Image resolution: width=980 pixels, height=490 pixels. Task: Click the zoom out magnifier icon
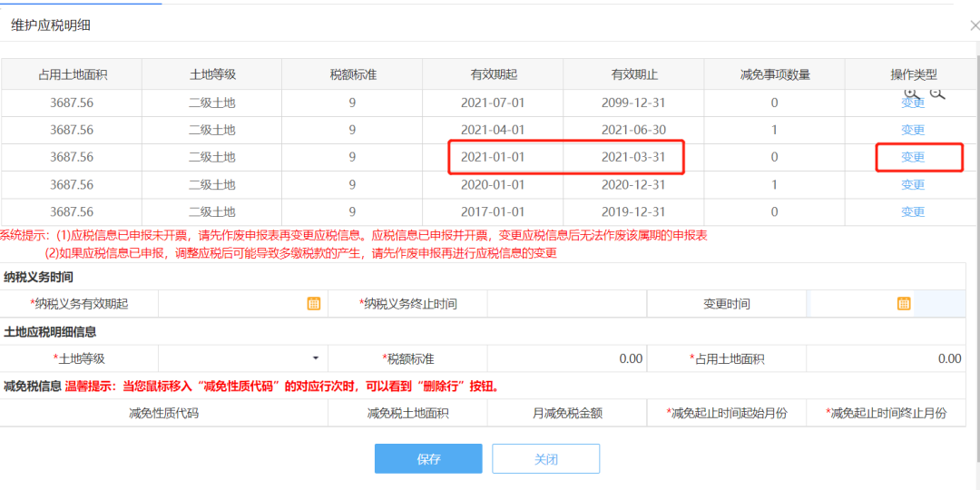937,93
